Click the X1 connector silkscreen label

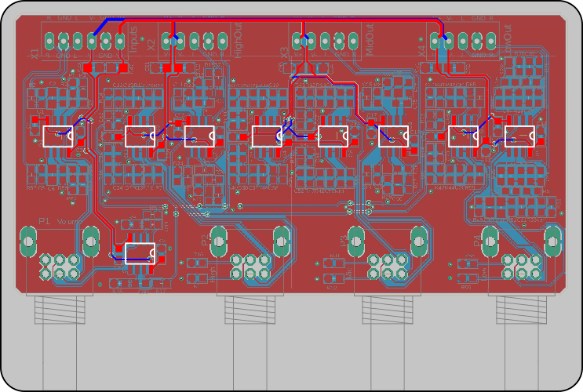[35, 53]
